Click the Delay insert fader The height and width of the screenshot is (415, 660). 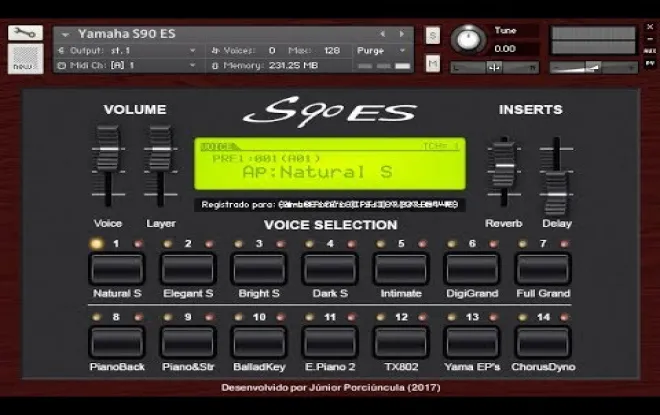[556, 194]
